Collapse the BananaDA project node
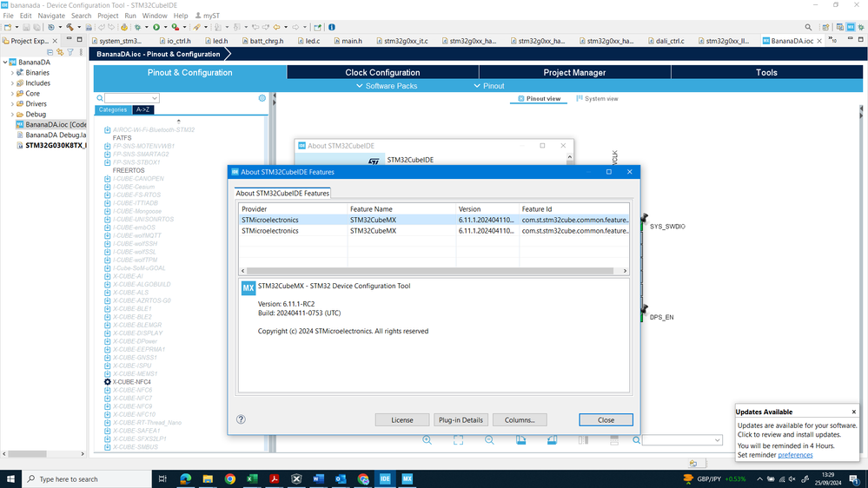 [x=5, y=62]
